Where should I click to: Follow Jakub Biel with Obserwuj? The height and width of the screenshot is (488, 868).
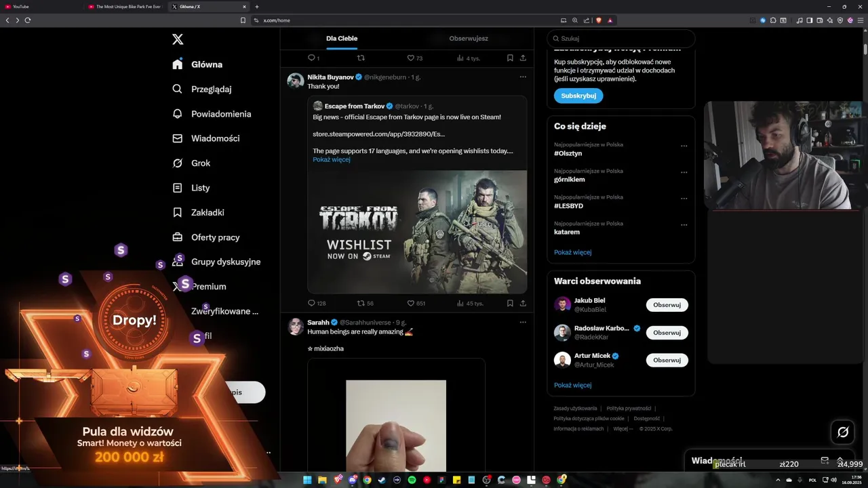pyautogui.click(x=667, y=305)
